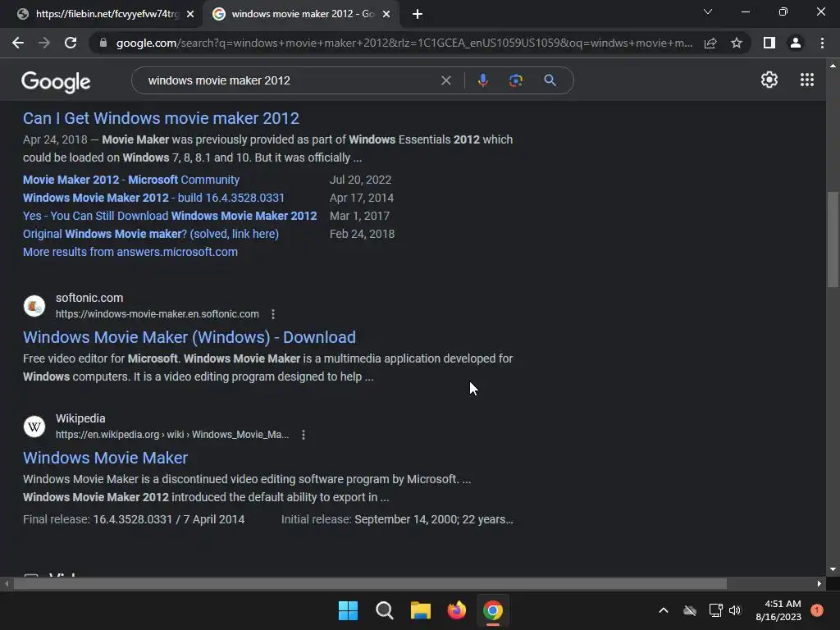
Task: Start a voice search with the microphone
Action: pos(482,80)
